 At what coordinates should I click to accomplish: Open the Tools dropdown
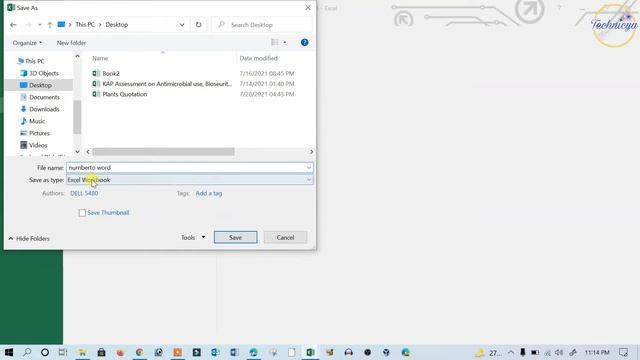coord(193,238)
